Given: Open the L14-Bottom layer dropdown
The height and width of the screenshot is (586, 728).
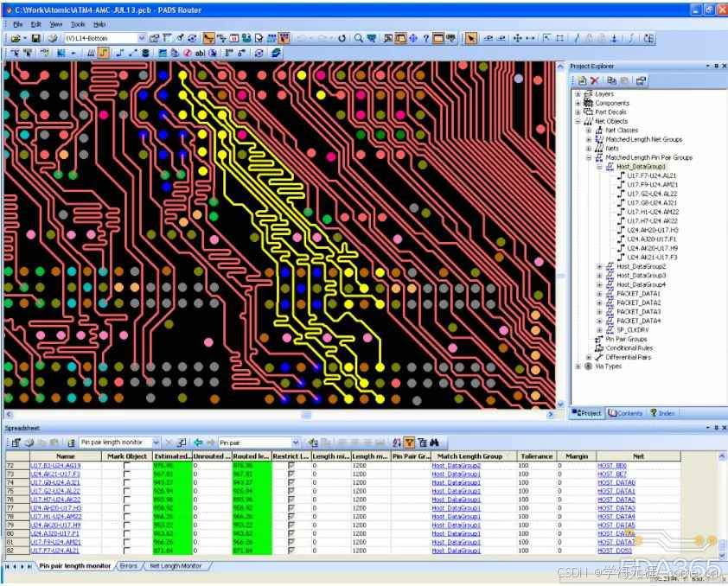Looking at the screenshot, I should click(142, 38).
